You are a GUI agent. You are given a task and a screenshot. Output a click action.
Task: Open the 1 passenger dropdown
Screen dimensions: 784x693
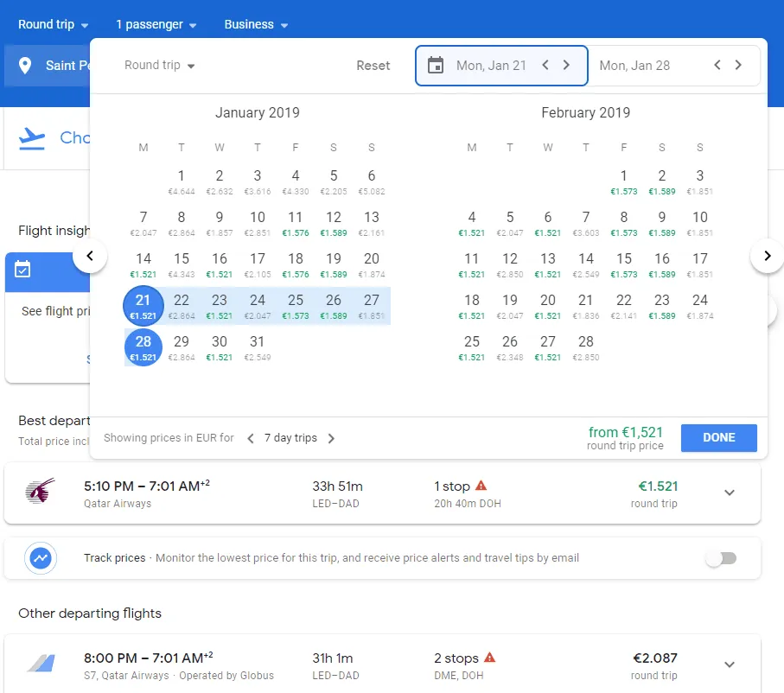[156, 24]
